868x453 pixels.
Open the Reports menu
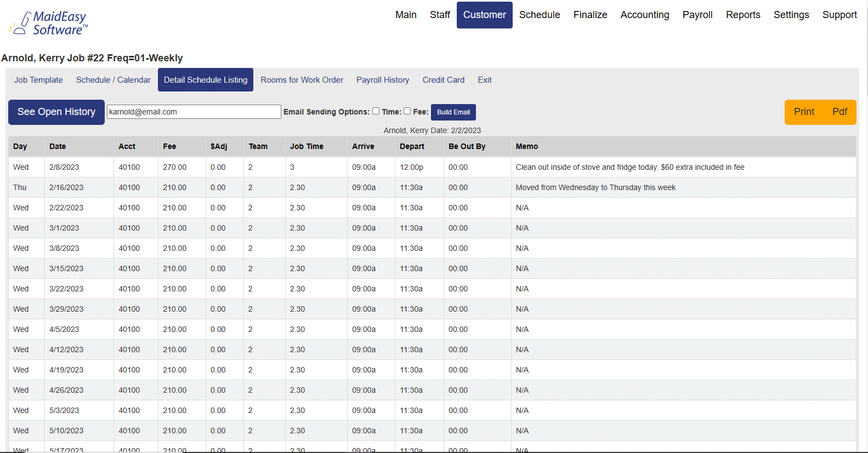743,15
